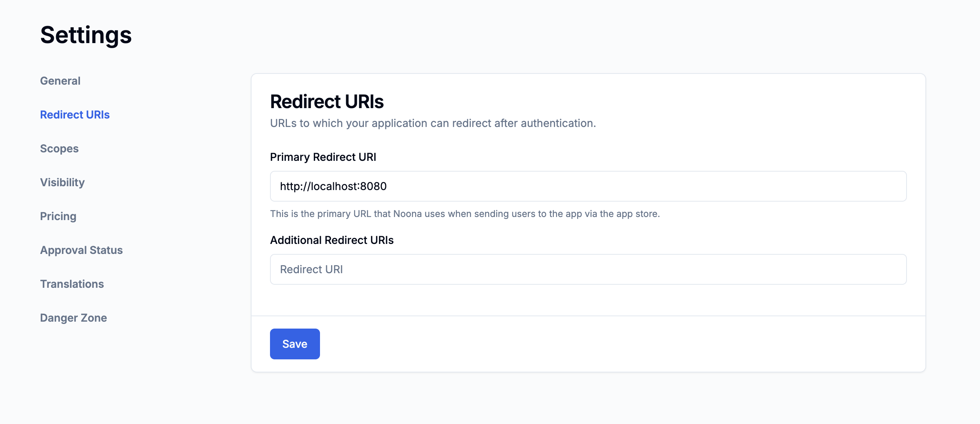Click the Primary Redirect URI label
The width and height of the screenshot is (980, 424).
[x=323, y=157]
